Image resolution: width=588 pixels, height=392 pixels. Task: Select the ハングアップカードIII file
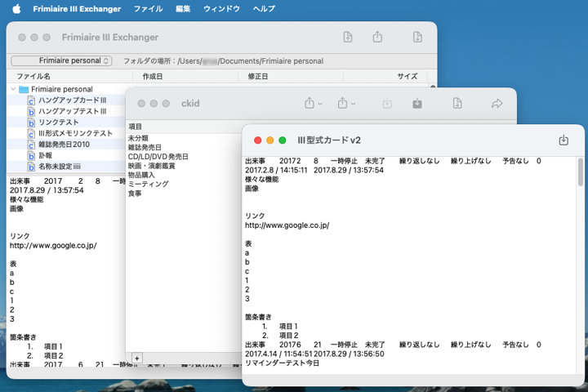pos(72,100)
